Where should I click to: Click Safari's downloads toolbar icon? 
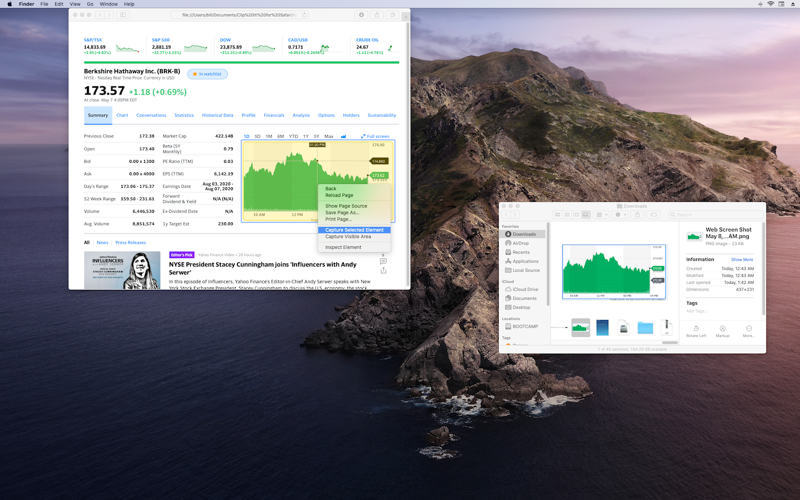point(361,15)
